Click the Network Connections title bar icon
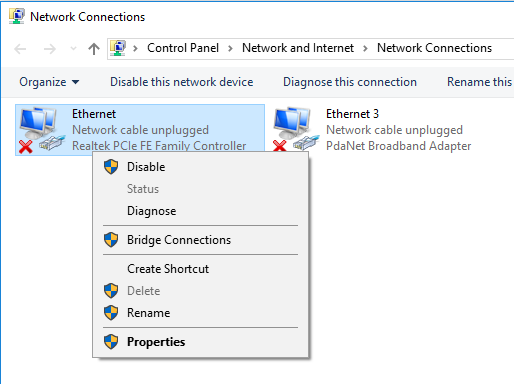The width and height of the screenshot is (514, 384). coord(16,16)
